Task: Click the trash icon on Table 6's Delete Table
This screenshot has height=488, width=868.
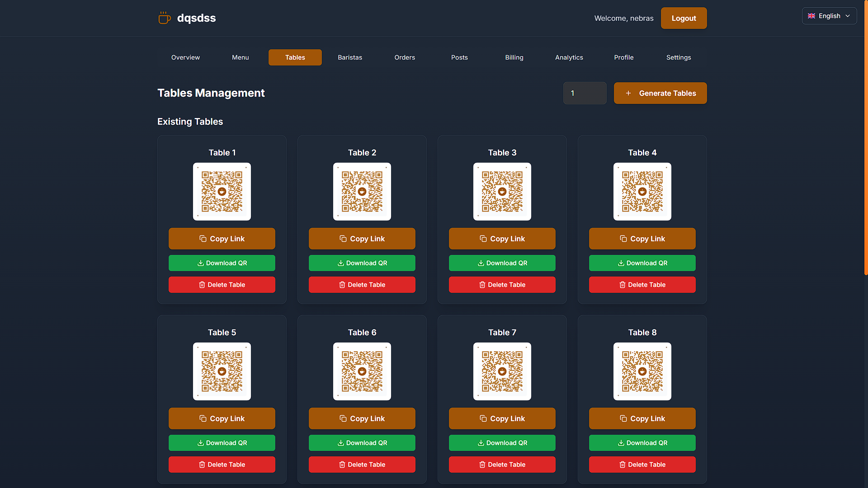Action: (342, 465)
